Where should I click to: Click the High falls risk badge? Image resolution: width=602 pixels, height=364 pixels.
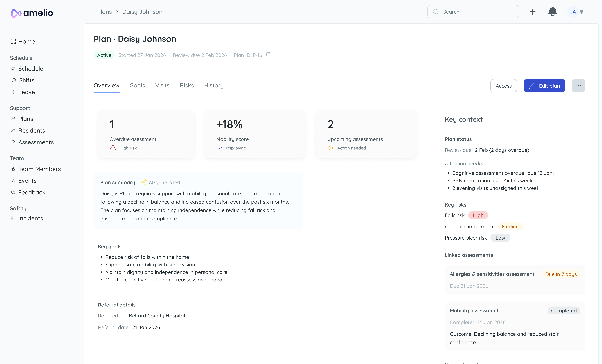[478, 215]
